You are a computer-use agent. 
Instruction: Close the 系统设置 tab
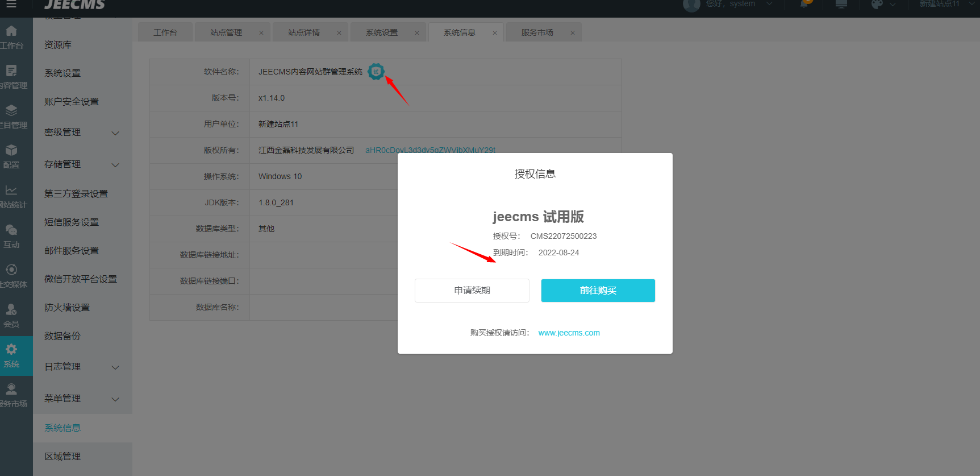pos(417,33)
